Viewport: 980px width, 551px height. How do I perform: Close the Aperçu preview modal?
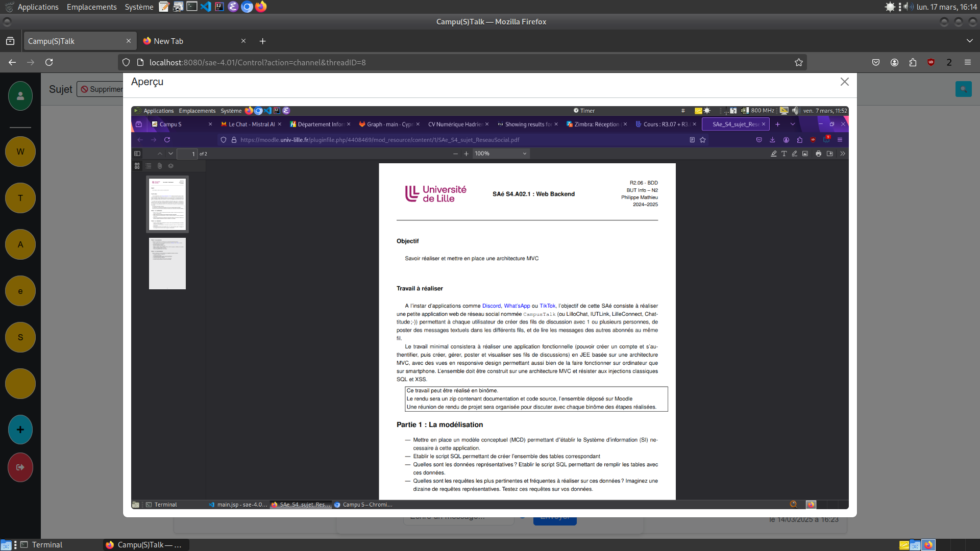coord(844,82)
